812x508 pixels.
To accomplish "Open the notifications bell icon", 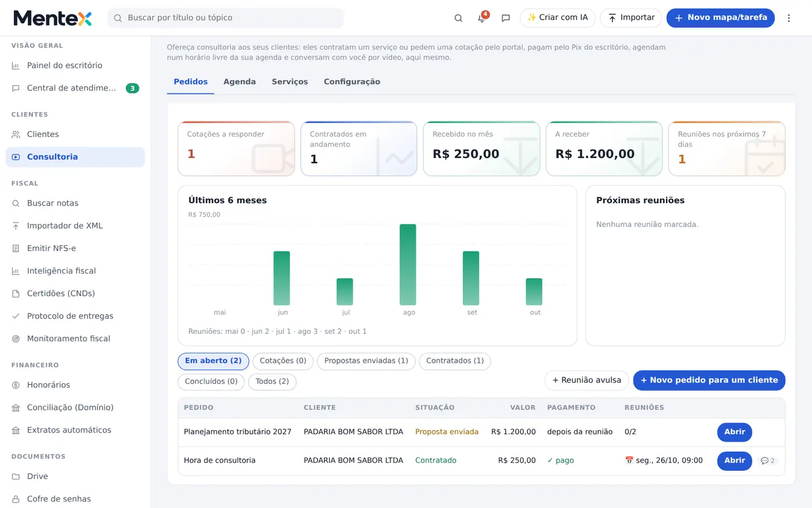I will click(x=481, y=18).
